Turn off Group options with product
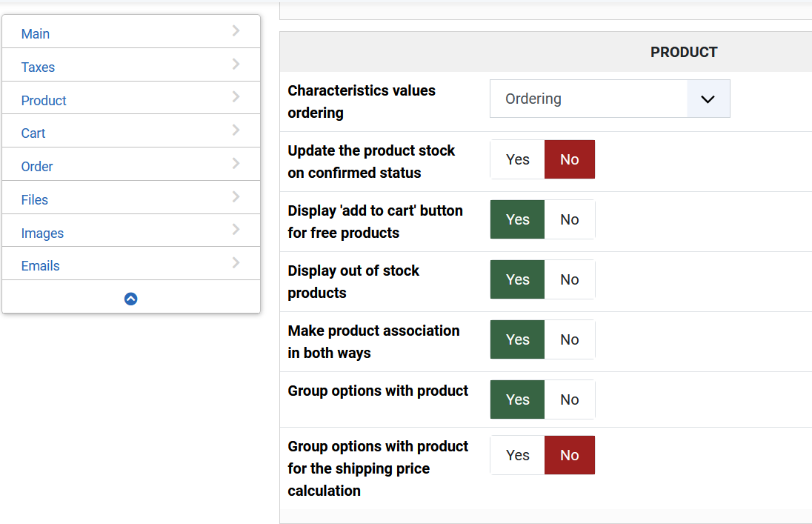 [569, 399]
